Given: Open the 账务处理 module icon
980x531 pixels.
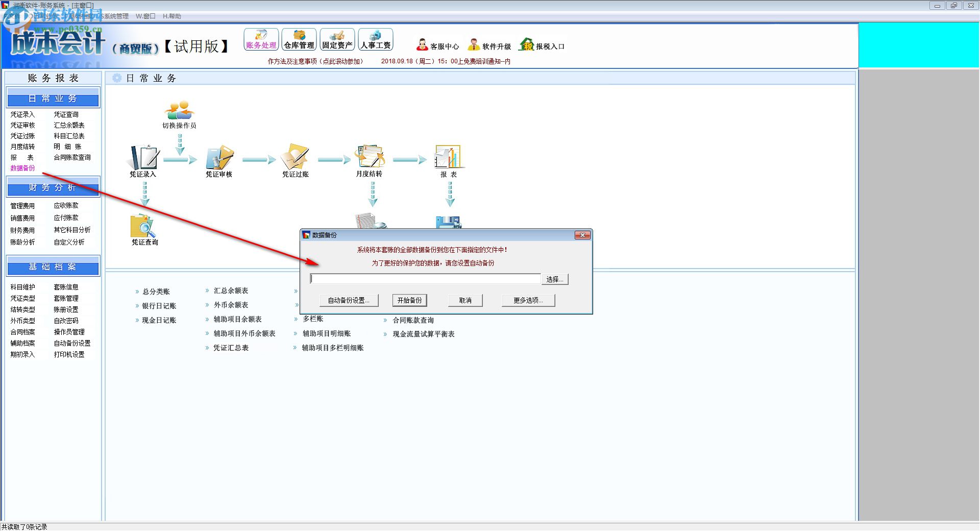Looking at the screenshot, I should pos(261,39).
